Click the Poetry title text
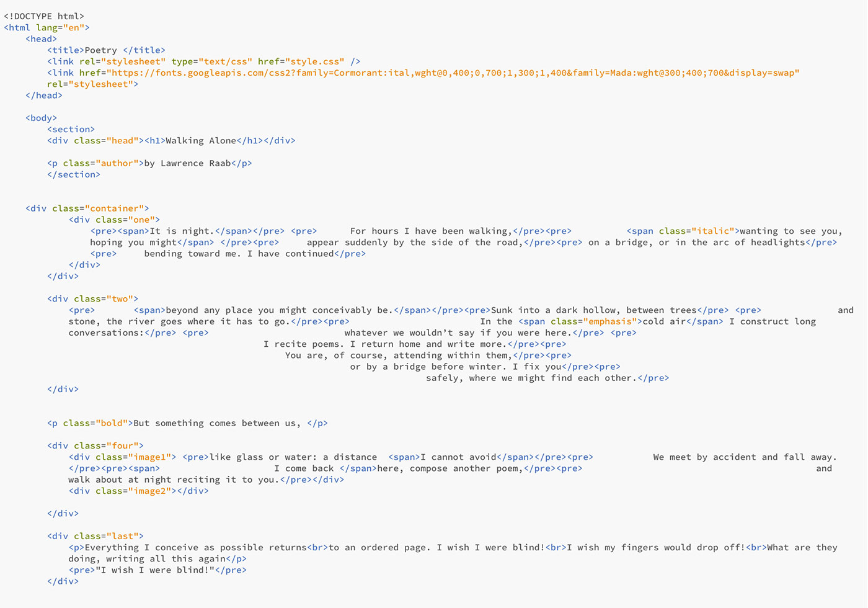The image size is (868, 608). point(100,50)
